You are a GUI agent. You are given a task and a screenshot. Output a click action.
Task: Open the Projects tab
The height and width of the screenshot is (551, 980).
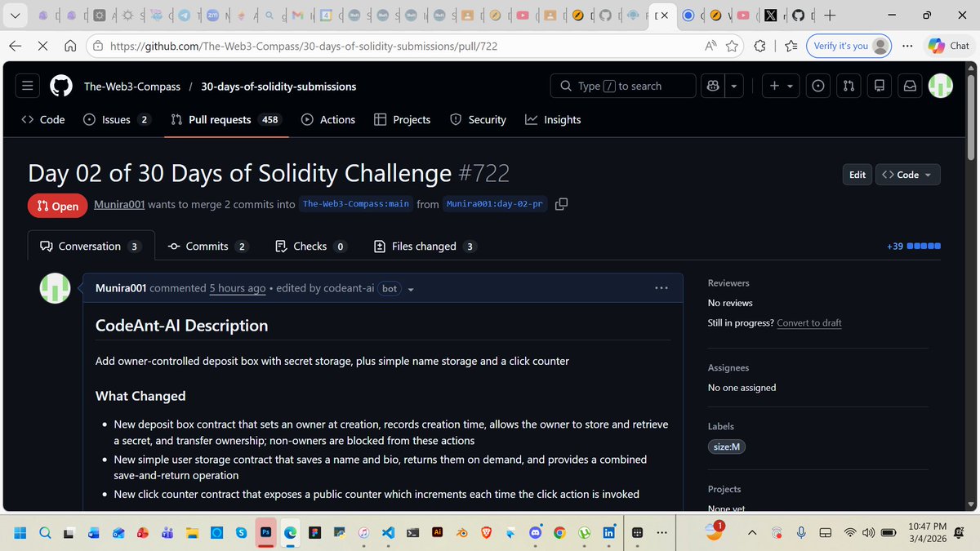pyautogui.click(x=402, y=119)
